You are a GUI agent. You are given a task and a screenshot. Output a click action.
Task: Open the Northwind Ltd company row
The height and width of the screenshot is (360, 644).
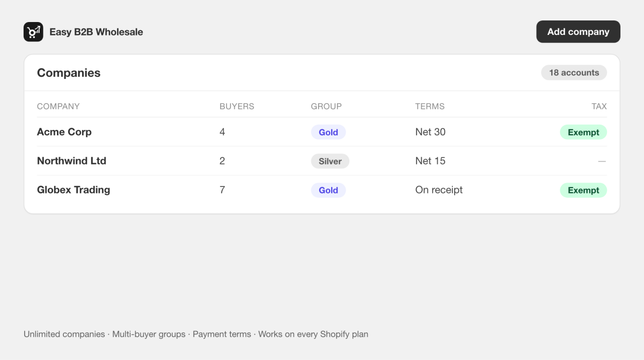(x=322, y=161)
